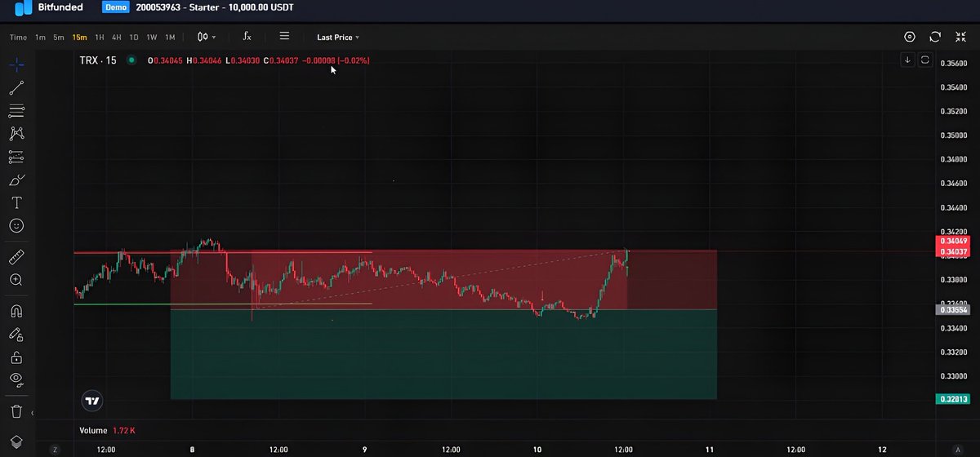Image resolution: width=980 pixels, height=457 pixels.
Task: Click account 200053963 Starter label
Action: click(x=215, y=7)
